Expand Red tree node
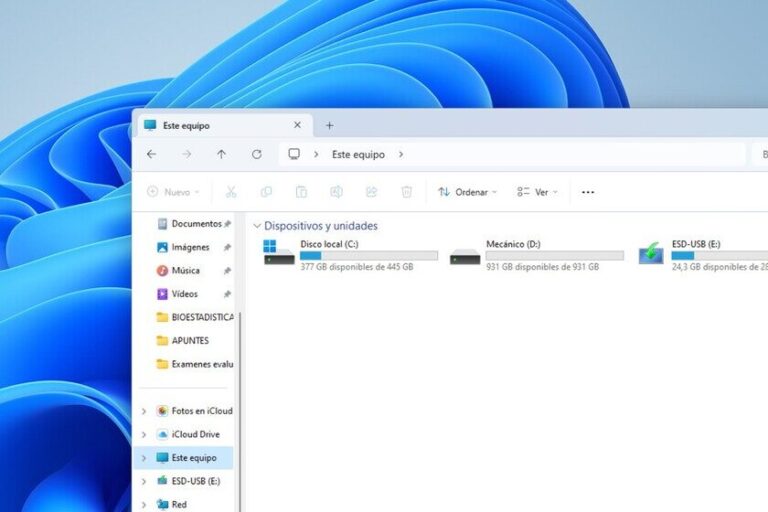Image resolution: width=768 pixels, height=512 pixels. pos(144,504)
